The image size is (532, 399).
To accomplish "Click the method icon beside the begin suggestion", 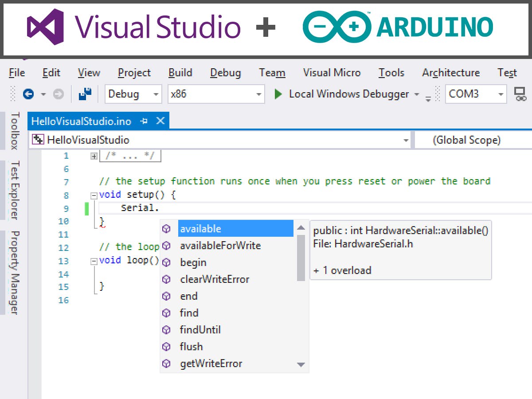I will point(167,262).
